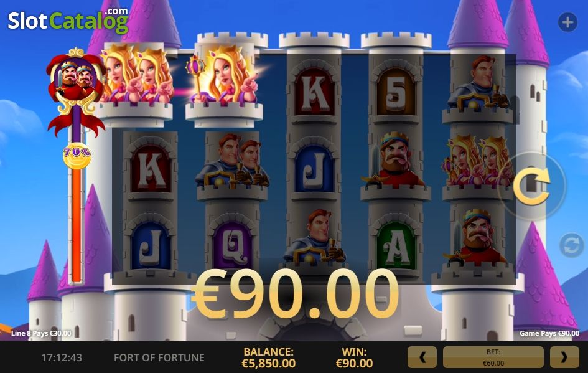Decrease bet with left arrow button

coord(422,357)
